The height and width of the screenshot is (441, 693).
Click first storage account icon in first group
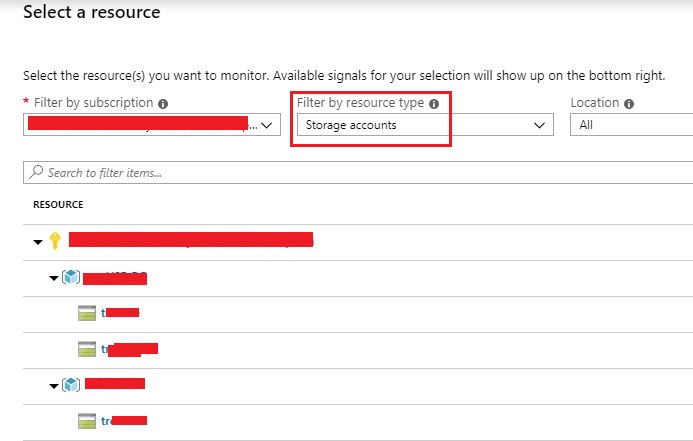click(87, 313)
